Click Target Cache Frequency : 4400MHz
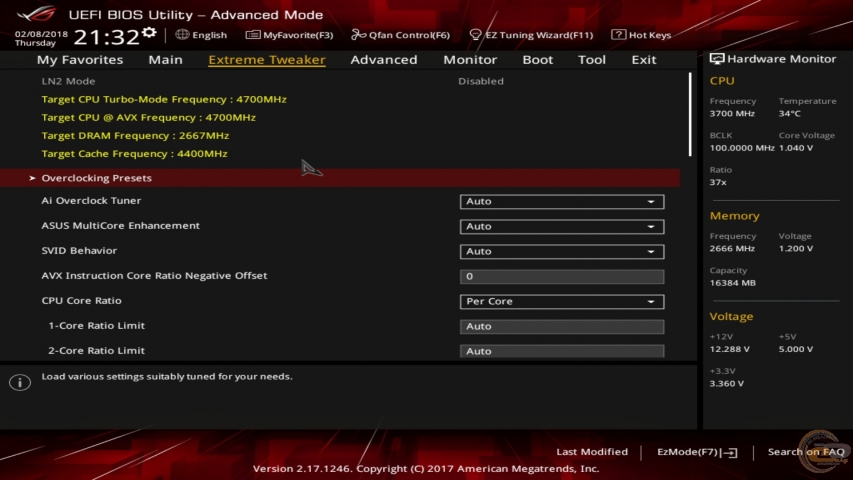 (134, 153)
